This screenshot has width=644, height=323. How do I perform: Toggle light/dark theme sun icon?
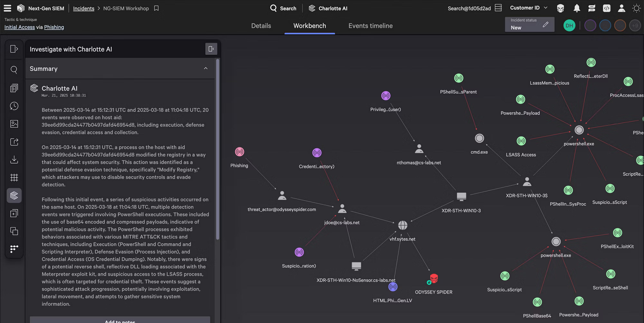(636, 8)
